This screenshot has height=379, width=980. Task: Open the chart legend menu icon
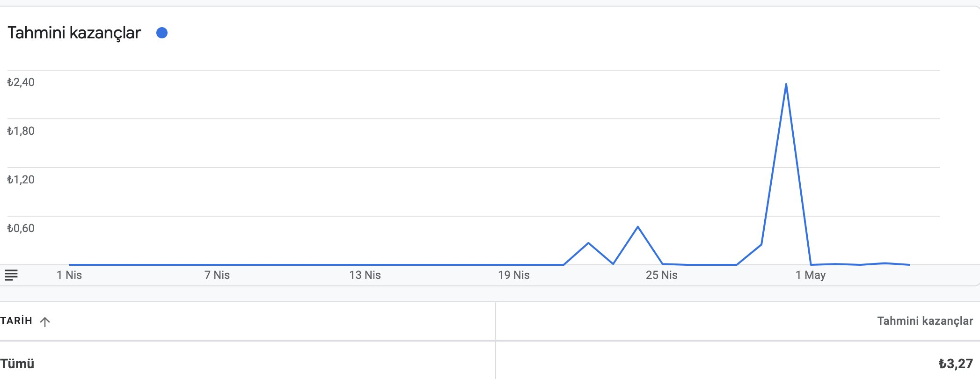coord(11,275)
